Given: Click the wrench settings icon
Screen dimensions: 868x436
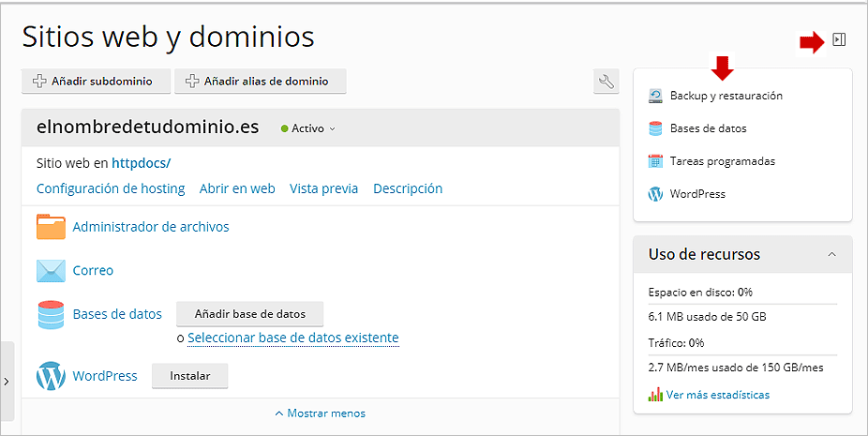Looking at the screenshot, I should pos(606,82).
